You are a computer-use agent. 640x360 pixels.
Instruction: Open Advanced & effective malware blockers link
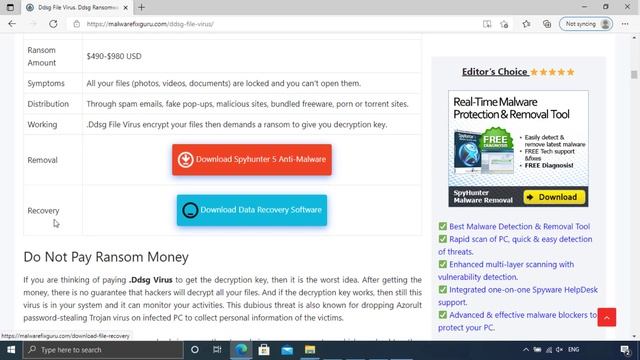(518, 321)
